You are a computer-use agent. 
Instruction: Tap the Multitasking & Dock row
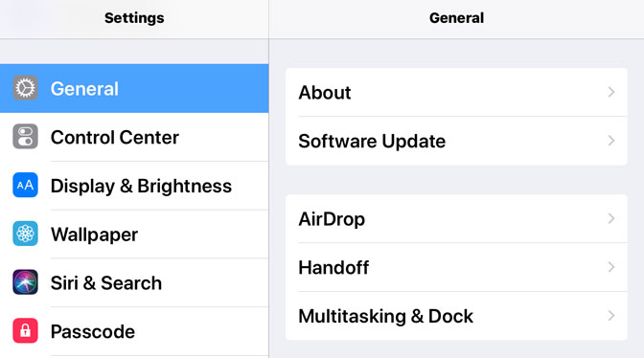click(456, 316)
